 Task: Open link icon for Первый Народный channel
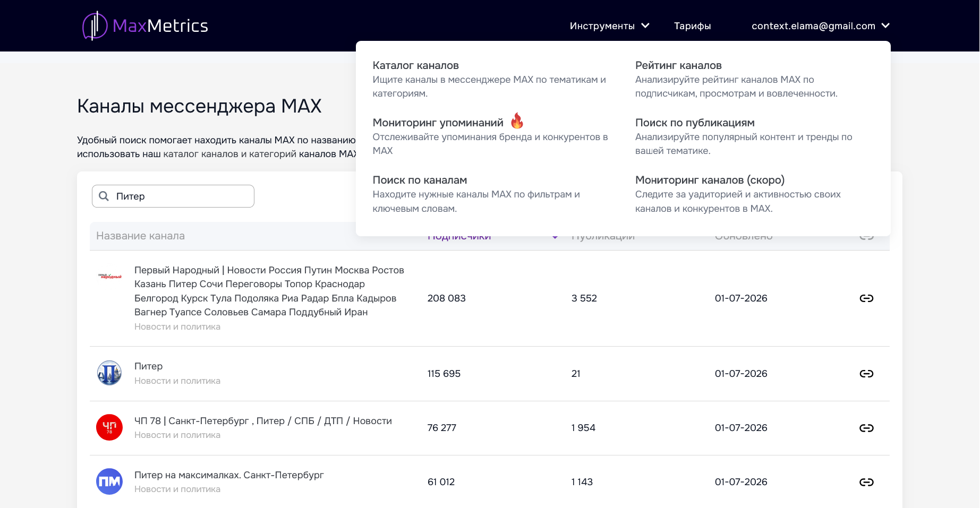pyautogui.click(x=866, y=298)
